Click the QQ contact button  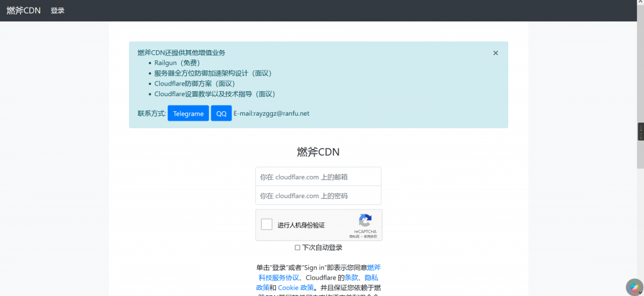tap(221, 113)
